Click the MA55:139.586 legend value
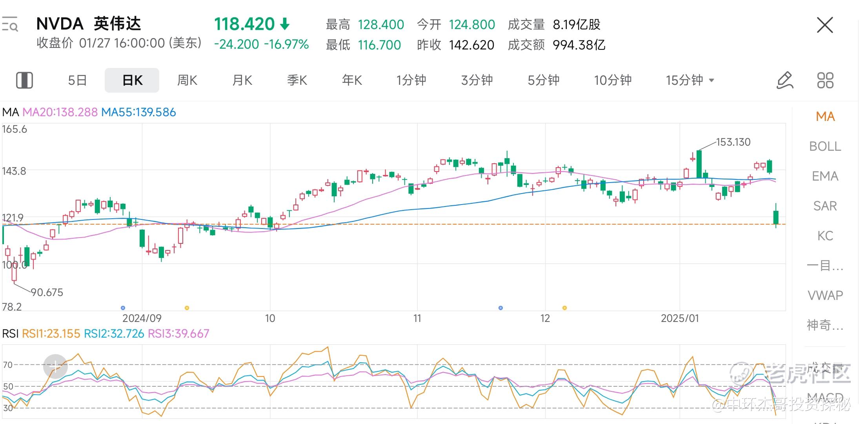This screenshot has width=868, height=424. click(x=138, y=112)
